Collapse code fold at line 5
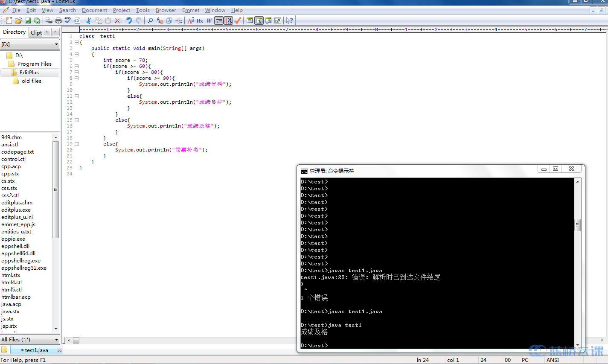The width and height of the screenshot is (608, 364). (76, 67)
